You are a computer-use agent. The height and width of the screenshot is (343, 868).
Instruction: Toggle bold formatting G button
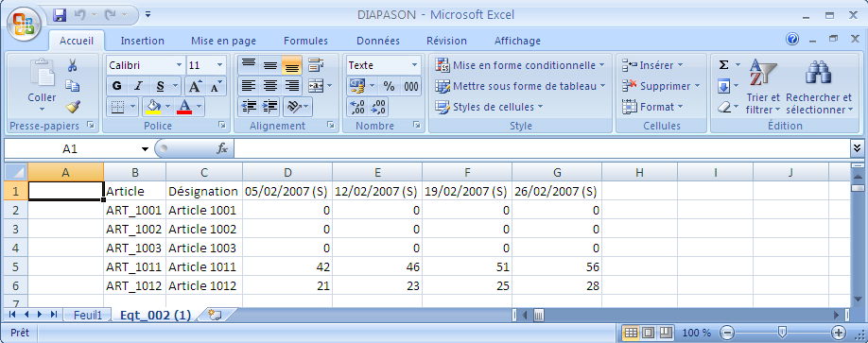point(117,86)
